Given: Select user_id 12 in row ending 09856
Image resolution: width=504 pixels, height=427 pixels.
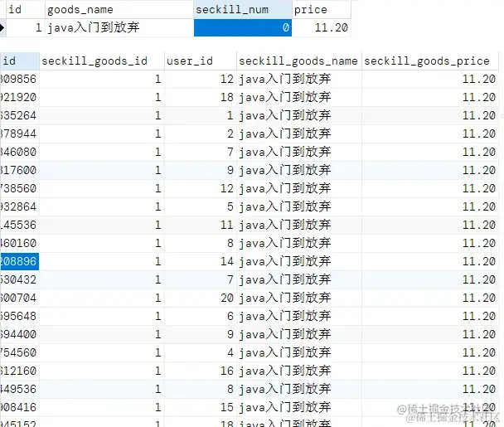Looking at the screenshot, I should [201, 79].
